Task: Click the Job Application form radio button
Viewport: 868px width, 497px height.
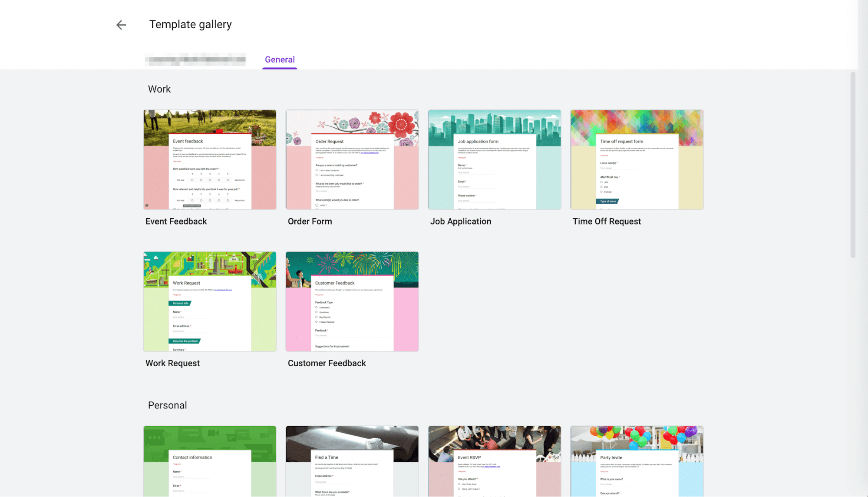Action: tap(494, 159)
